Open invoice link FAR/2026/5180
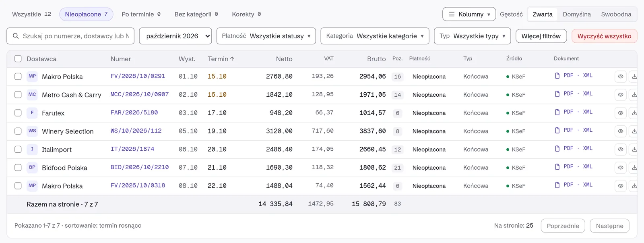The image size is (644, 243). 134,113
